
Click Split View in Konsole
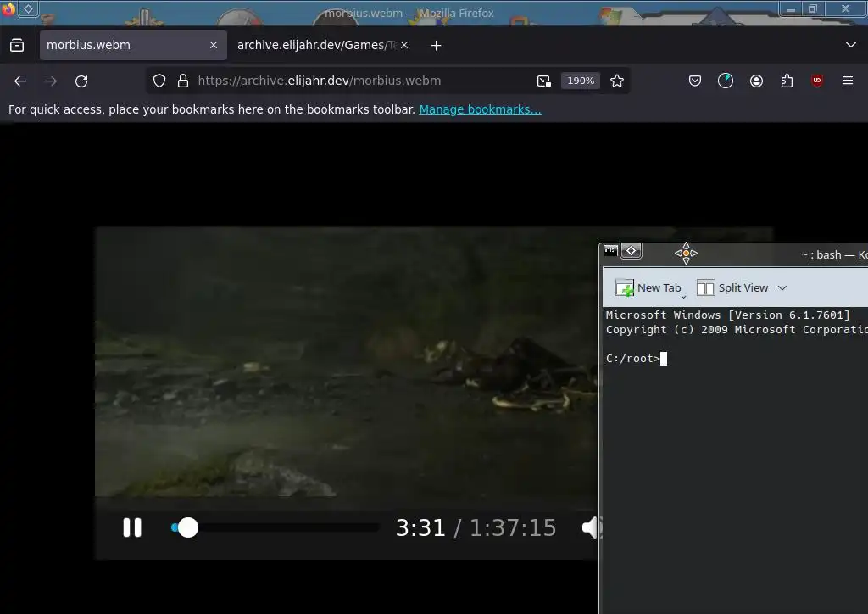pos(732,287)
